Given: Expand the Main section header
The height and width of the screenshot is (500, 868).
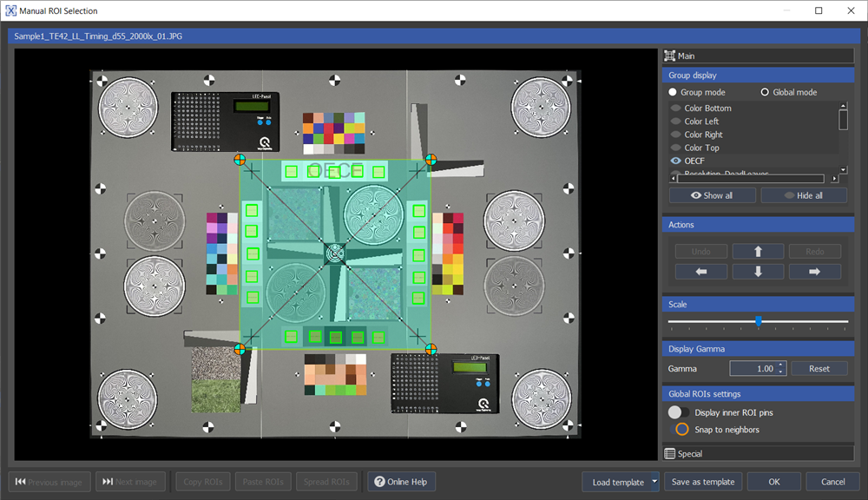Looking at the screenshot, I should coord(758,56).
